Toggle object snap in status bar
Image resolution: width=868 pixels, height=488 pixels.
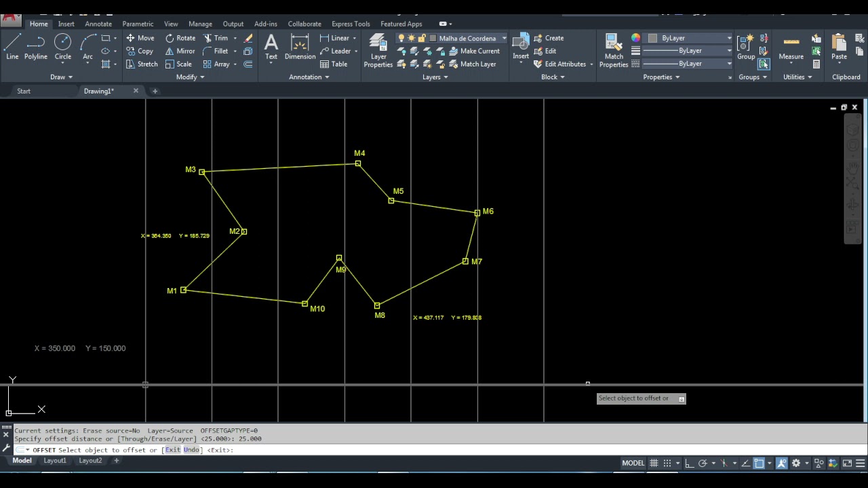click(x=759, y=463)
